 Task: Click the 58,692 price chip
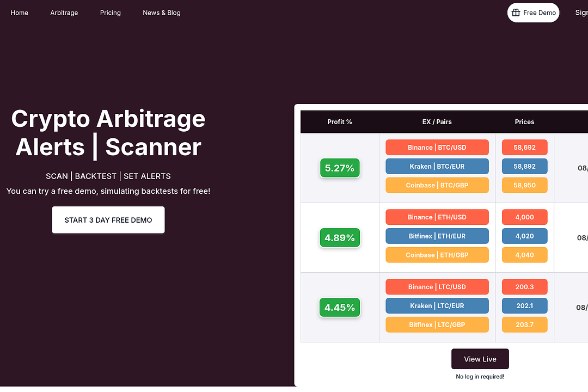click(525, 148)
